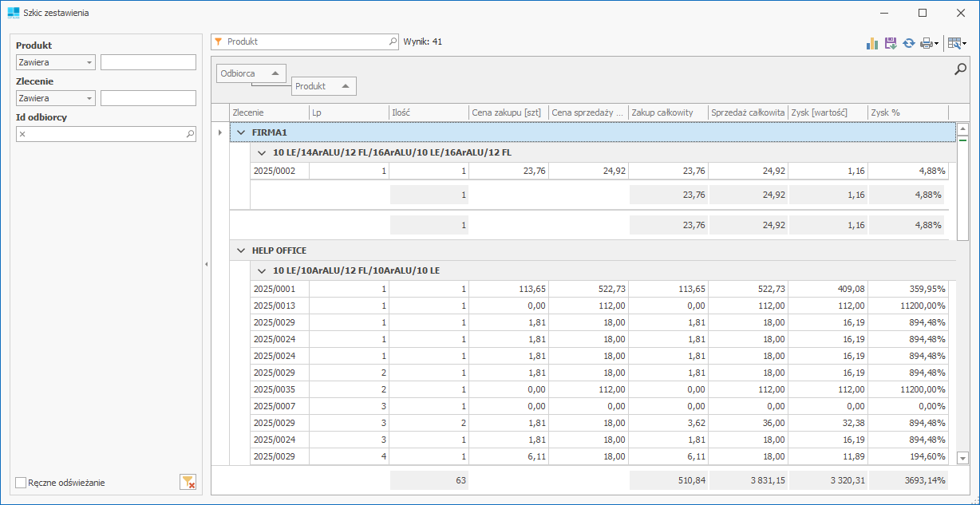Click the printer icon
This screenshot has width=980, height=505.
(926, 43)
